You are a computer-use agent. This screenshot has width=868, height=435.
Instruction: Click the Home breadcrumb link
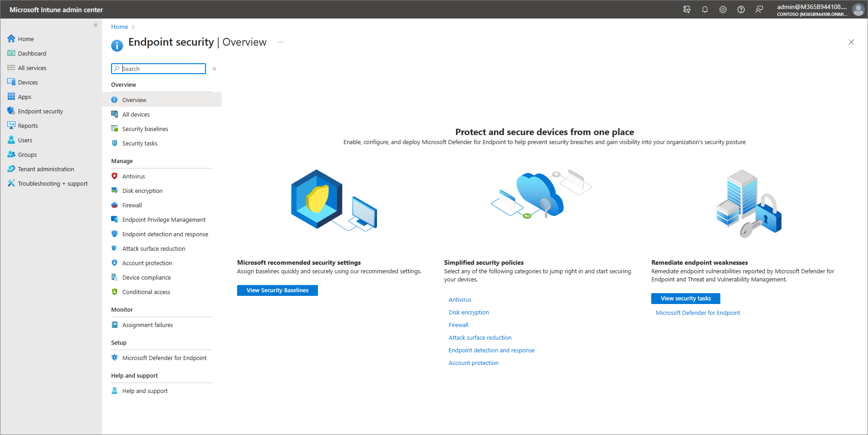[x=120, y=27]
